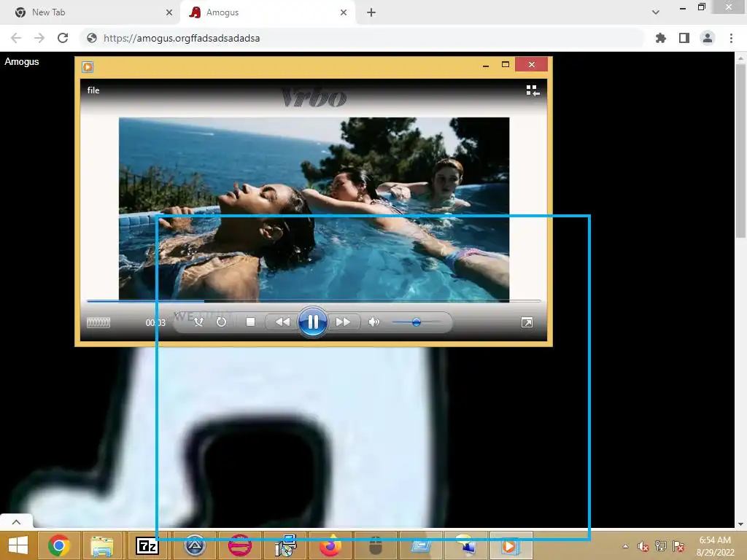Select the Amogus browser tab
The image size is (747, 560).
267,12
